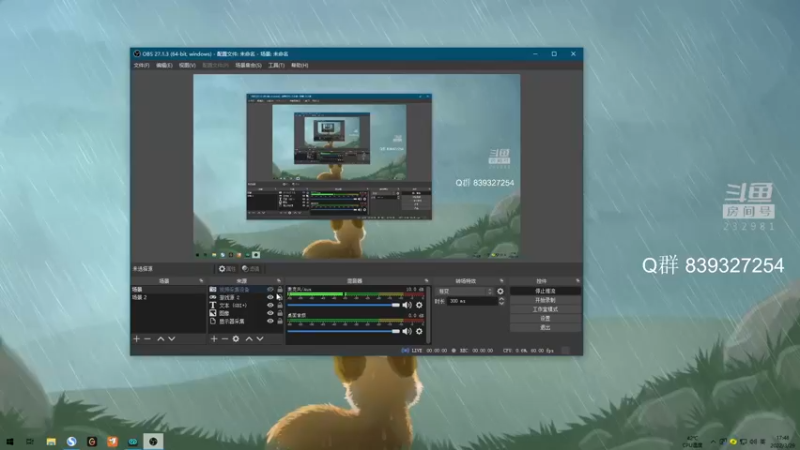800x450 pixels.
Task: Toggle the lock on the 显示器采集 source
Action: [280, 321]
